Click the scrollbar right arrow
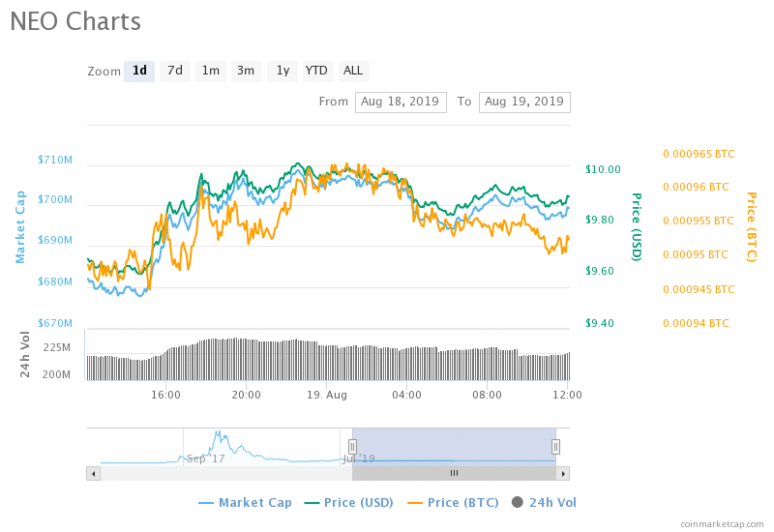The width and height of the screenshot is (774, 532). 563,474
